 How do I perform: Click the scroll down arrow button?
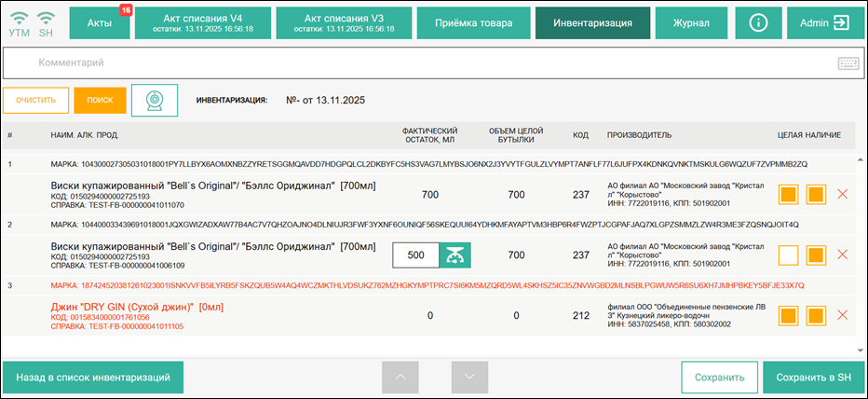(x=469, y=378)
